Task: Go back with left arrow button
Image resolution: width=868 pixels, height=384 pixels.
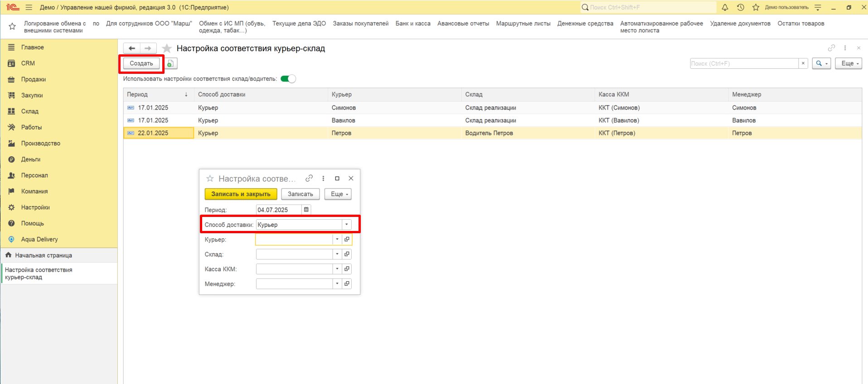Action: [x=132, y=48]
